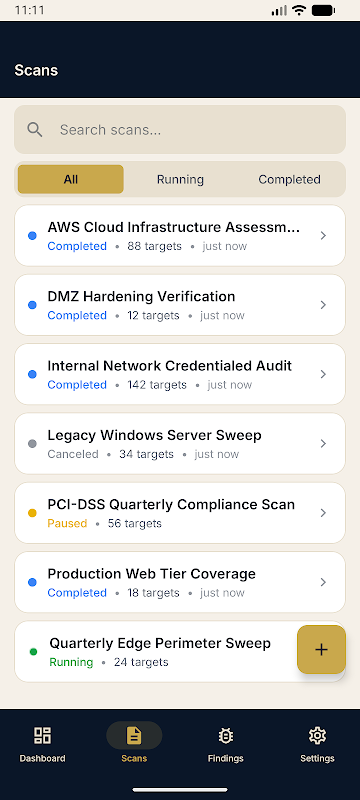Open Internal Network Credentialed Audit scan
The height and width of the screenshot is (800, 360).
point(180,374)
